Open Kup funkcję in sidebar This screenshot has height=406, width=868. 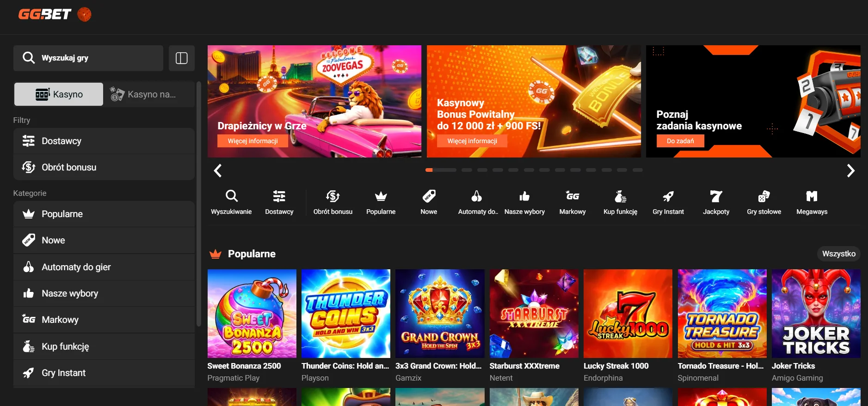pos(104,346)
